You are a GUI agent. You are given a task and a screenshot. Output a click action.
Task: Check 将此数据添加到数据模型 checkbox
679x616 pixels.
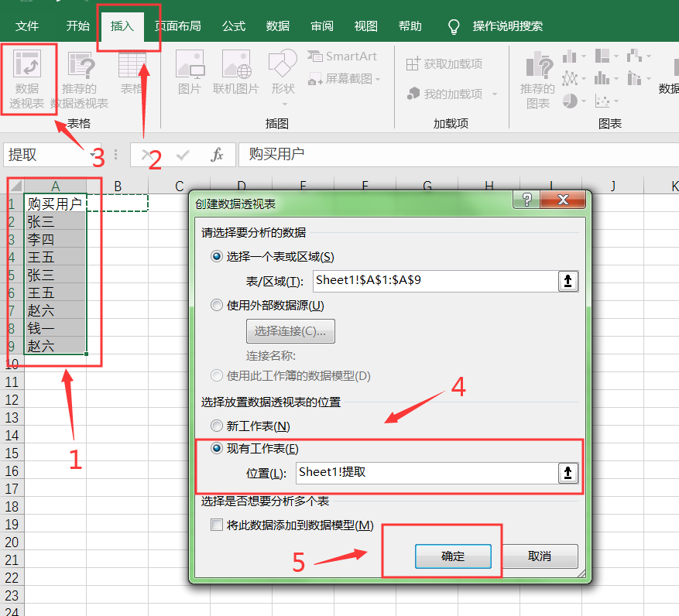point(217,525)
